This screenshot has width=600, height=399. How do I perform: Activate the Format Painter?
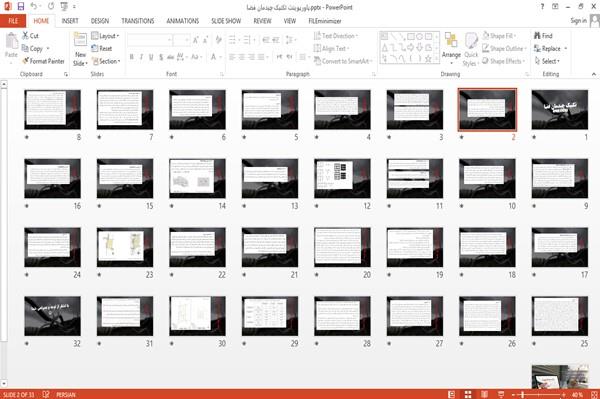(43, 61)
